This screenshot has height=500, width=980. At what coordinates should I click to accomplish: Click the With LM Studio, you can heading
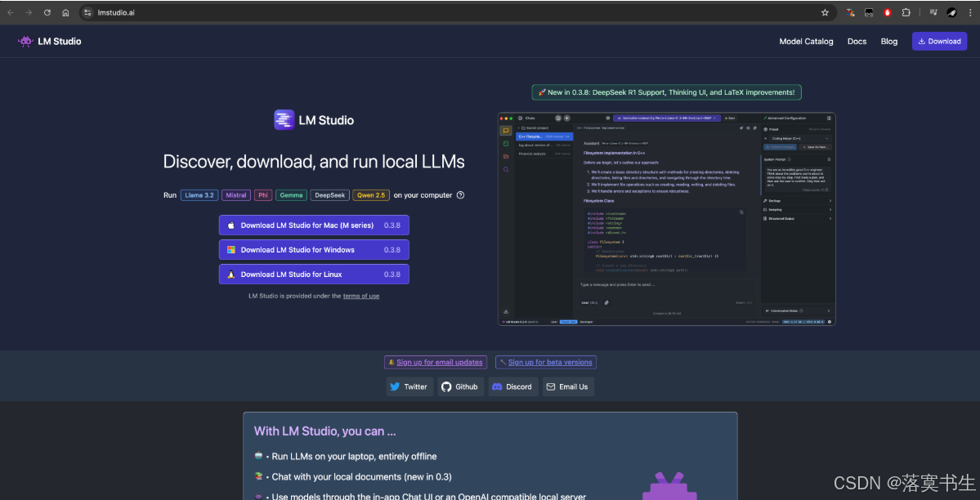325,431
